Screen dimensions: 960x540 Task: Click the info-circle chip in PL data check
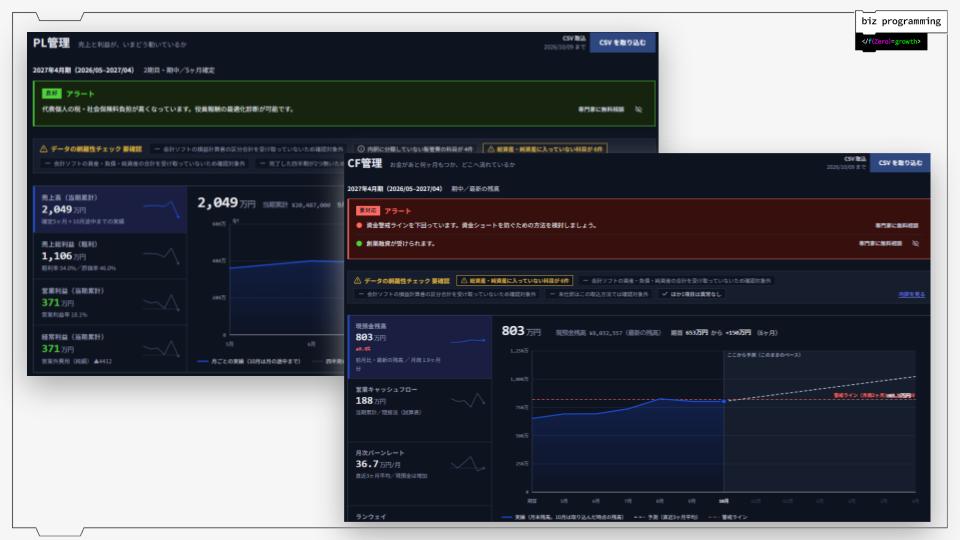point(415,149)
